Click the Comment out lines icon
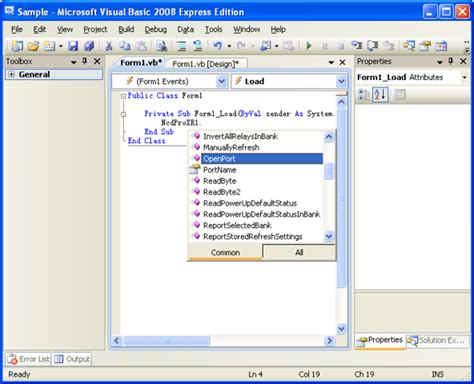This screenshot has height=384, width=474. click(x=182, y=46)
